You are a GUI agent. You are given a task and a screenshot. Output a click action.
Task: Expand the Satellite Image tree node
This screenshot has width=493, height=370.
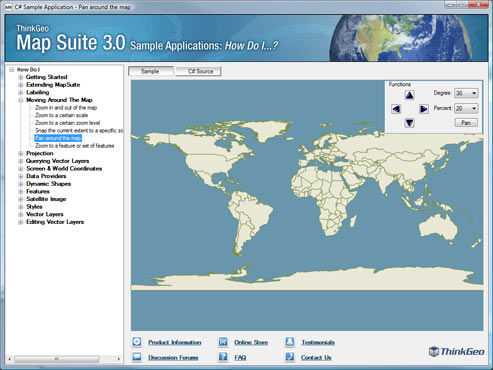coord(21,199)
